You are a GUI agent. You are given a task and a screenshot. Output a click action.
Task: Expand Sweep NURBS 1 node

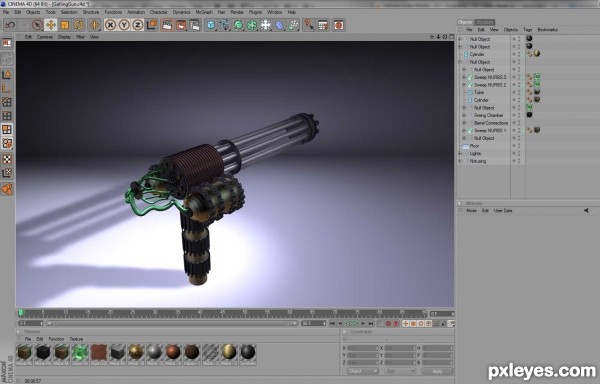point(464,130)
